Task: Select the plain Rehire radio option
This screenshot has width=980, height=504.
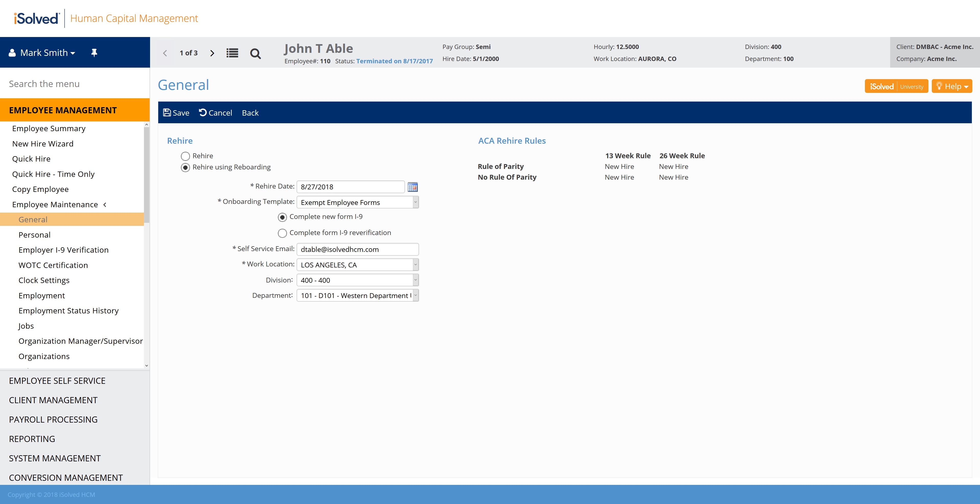Action: 185,156
